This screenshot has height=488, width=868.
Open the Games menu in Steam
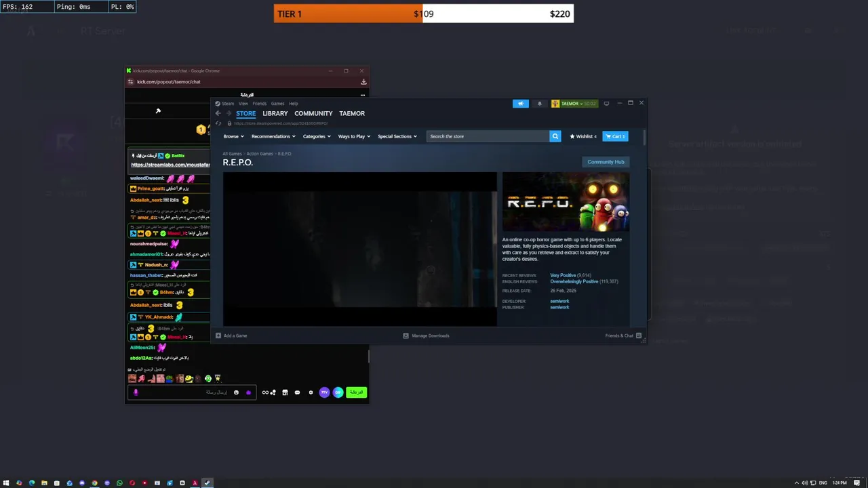tap(278, 104)
